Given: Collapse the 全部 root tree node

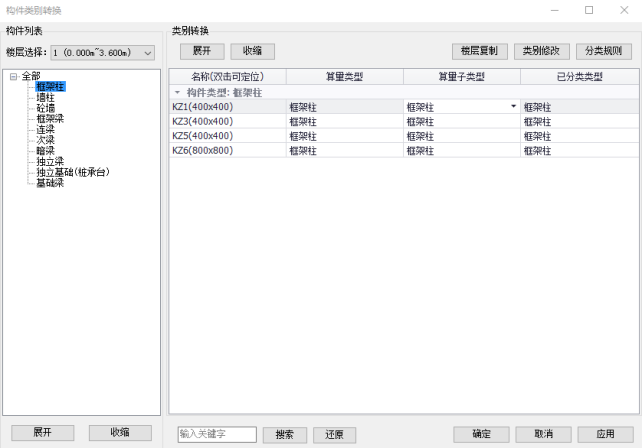Looking at the screenshot, I should [12, 77].
